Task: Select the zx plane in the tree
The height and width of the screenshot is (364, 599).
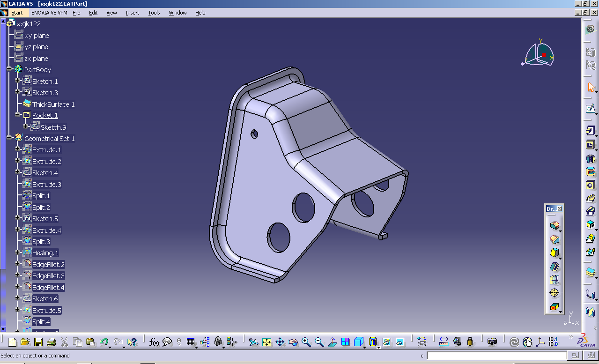Action: 37,59
